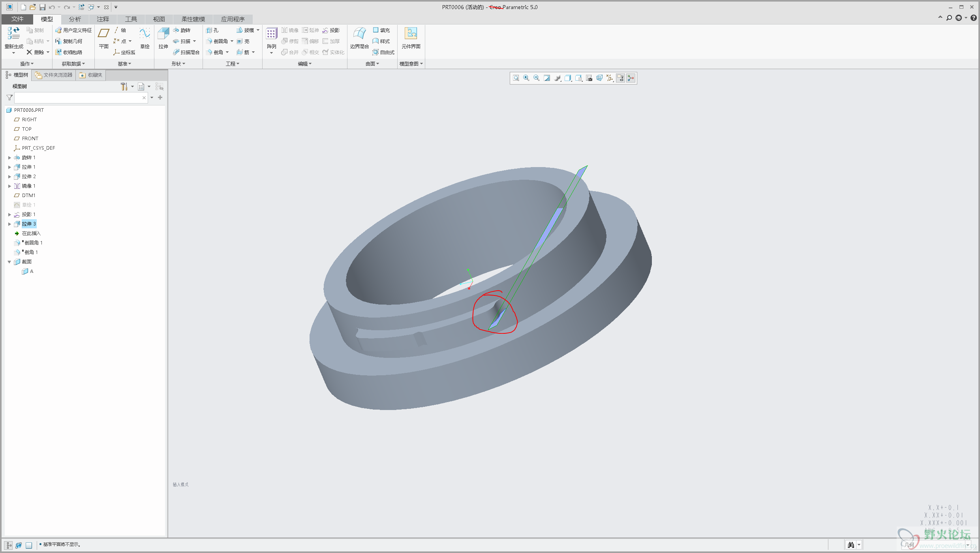980x553 pixels.
Task: Click Zoom In icon in graphics toolbar
Action: coord(526,78)
